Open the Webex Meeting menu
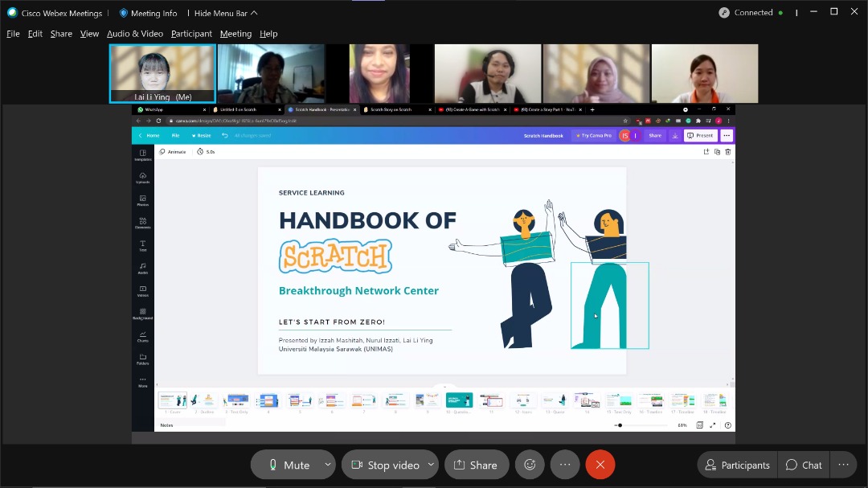 pos(235,34)
